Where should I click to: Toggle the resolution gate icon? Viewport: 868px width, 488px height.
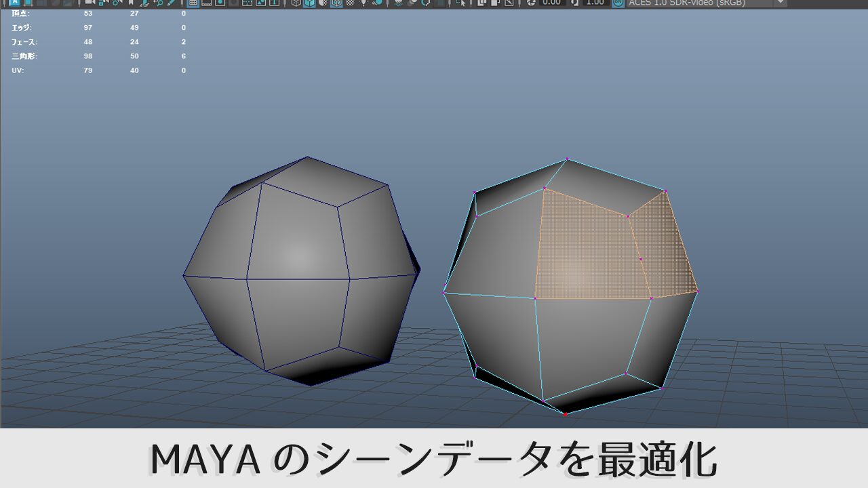coord(220,5)
